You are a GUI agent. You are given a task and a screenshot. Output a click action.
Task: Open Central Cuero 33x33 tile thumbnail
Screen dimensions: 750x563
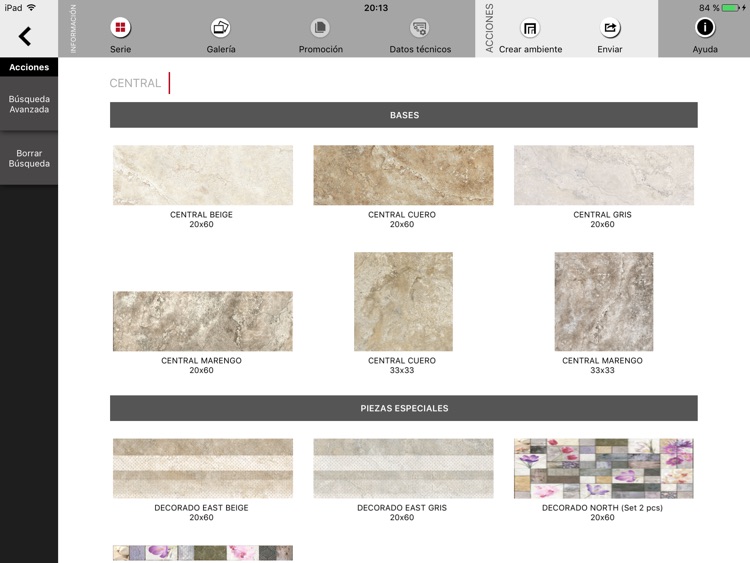coord(403,301)
